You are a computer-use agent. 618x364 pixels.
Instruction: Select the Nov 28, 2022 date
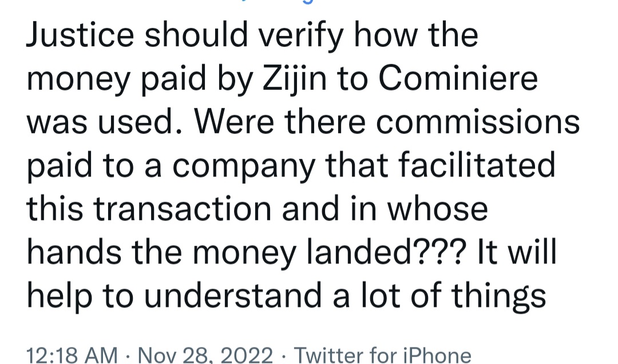[x=205, y=354]
